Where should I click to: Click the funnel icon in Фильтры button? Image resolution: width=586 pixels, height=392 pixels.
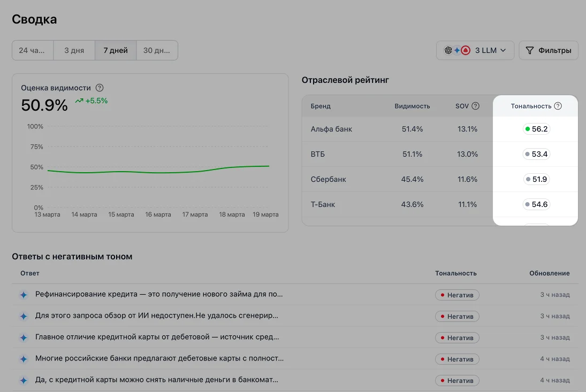[x=530, y=51]
